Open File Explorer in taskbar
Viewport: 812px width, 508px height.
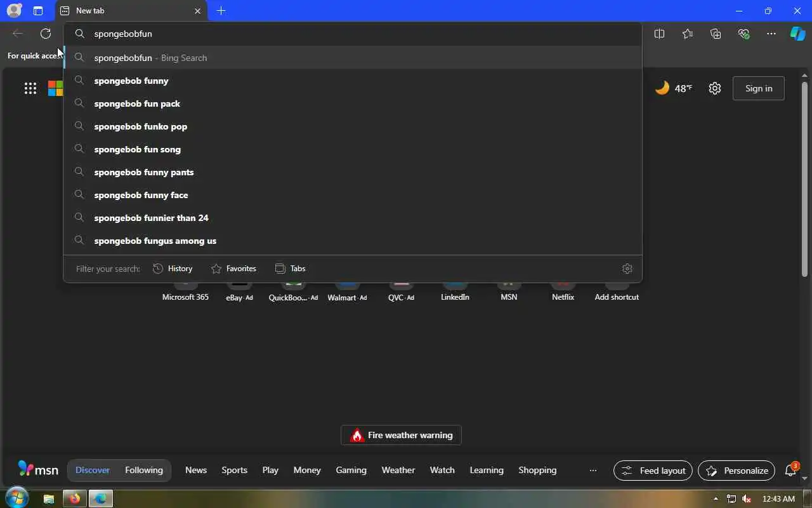pos(49,499)
